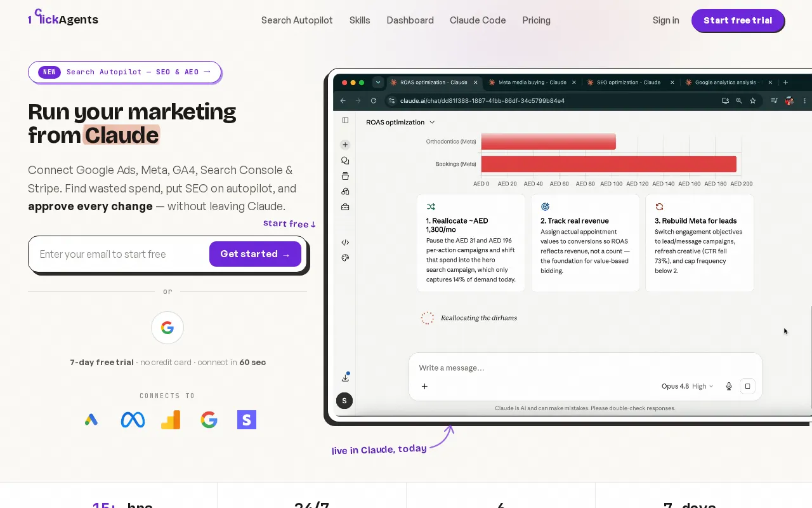Close the Meta media buying tab

tap(574, 83)
